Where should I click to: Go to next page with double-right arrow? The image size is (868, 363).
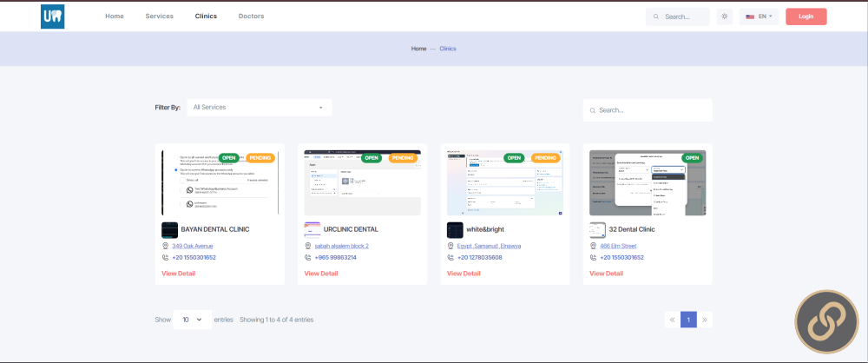pyautogui.click(x=705, y=320)
